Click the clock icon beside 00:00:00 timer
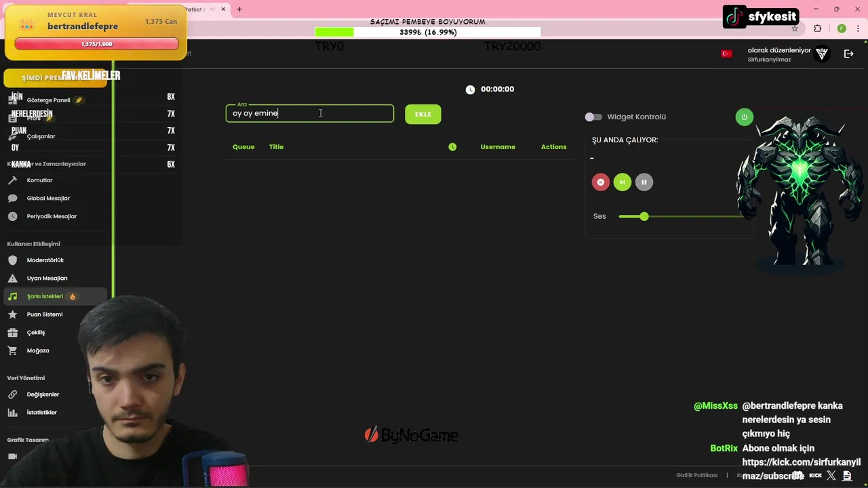Viewport: 868px width, 488px height. point(471,89)
